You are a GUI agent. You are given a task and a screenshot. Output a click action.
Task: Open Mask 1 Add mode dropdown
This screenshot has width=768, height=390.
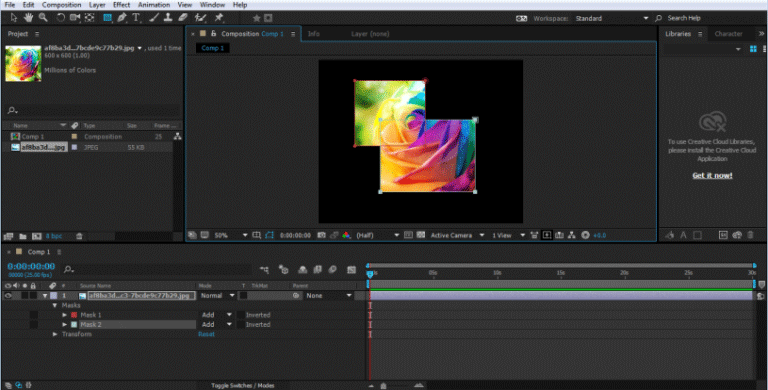(x=216, y=315)
